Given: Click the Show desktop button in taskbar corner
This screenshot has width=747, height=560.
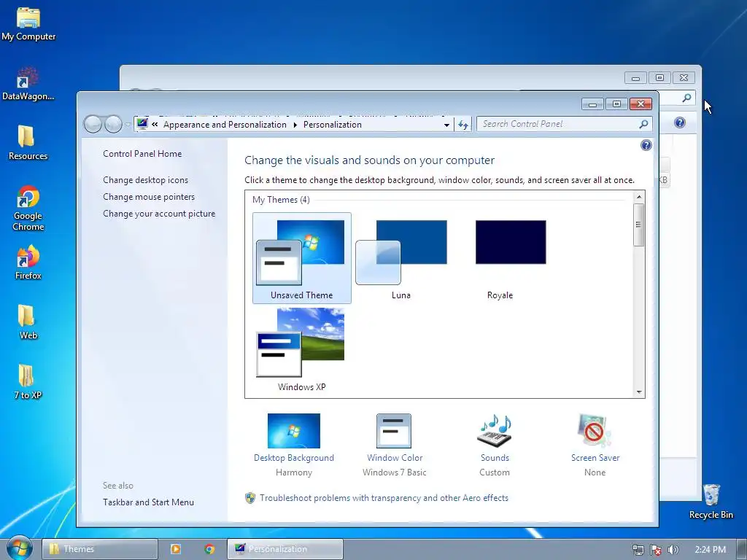Looking at the screenshot, I should 742,550.
